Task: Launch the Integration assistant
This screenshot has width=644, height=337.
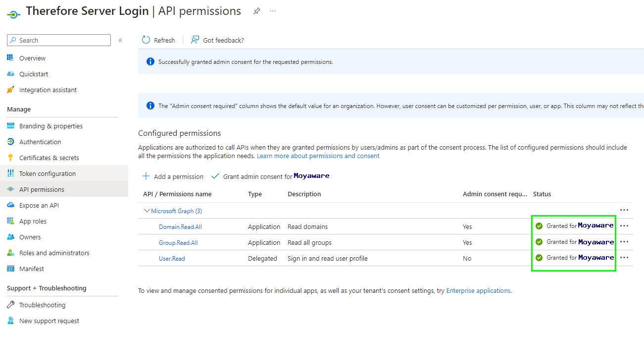Action: (x=48, y=90)
